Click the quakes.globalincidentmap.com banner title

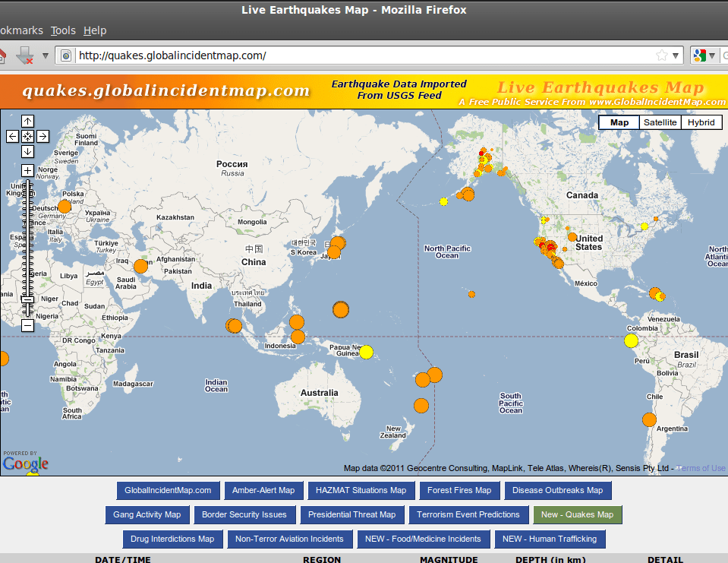165,90
